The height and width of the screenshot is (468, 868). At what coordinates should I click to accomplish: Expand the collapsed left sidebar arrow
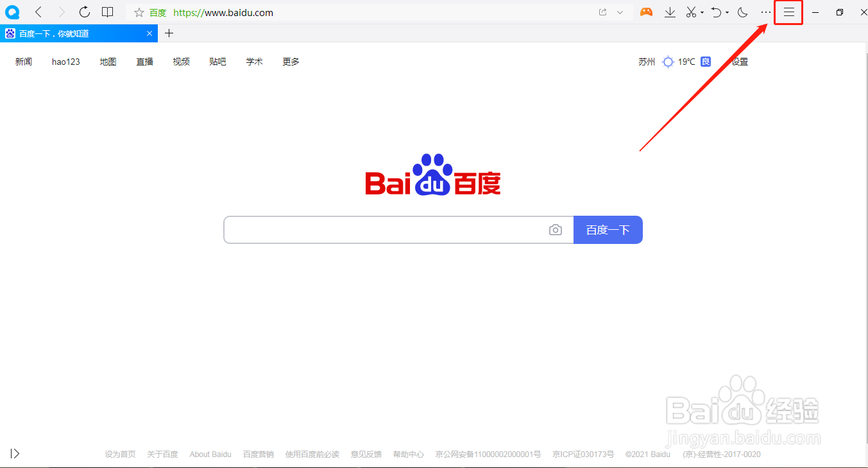14,453
